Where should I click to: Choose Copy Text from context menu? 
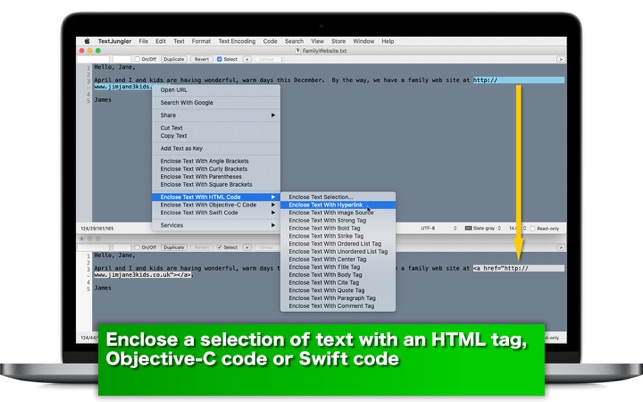click(216, 136)
